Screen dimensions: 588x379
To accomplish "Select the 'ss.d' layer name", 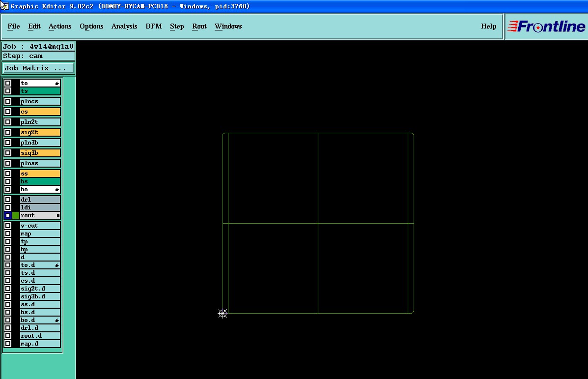I will 40,305.
